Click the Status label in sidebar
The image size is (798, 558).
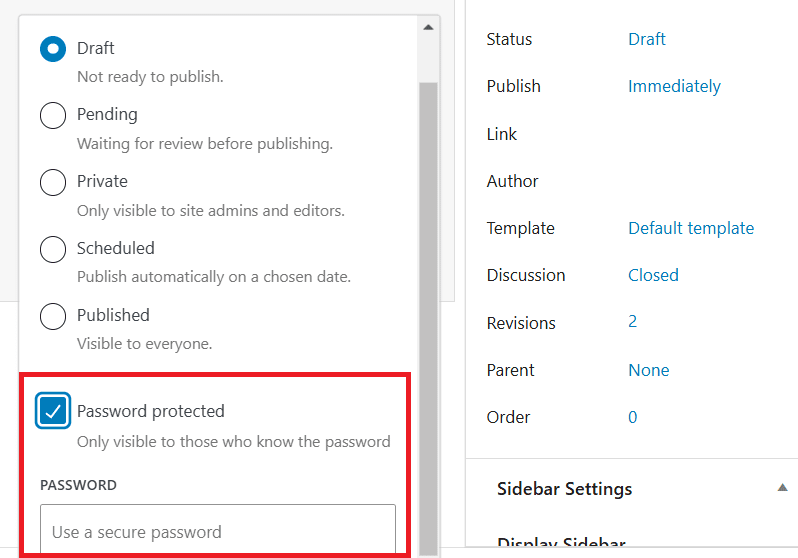(x=509, y=39)
